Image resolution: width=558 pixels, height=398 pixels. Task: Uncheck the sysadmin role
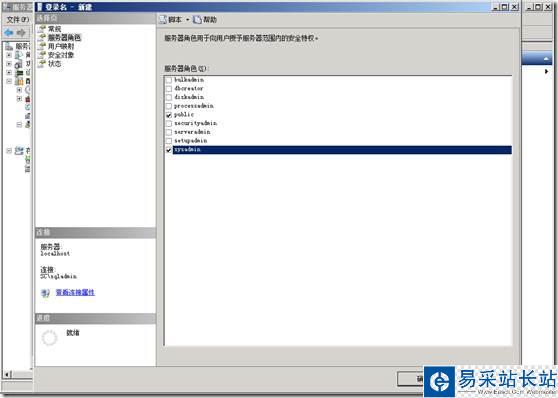169,150
